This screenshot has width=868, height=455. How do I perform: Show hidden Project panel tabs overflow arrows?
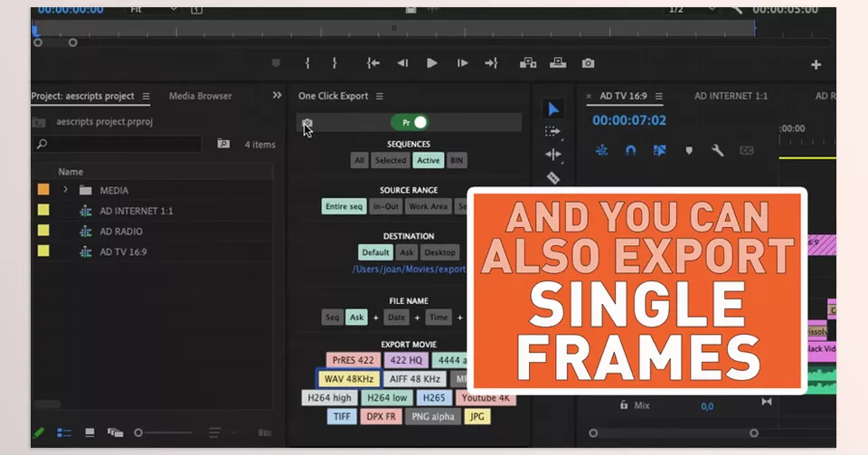(x=277, y=95)
